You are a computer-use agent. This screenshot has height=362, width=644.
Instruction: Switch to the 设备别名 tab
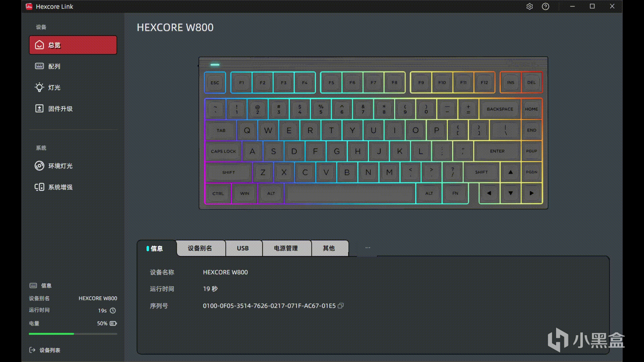coord(201,248)
